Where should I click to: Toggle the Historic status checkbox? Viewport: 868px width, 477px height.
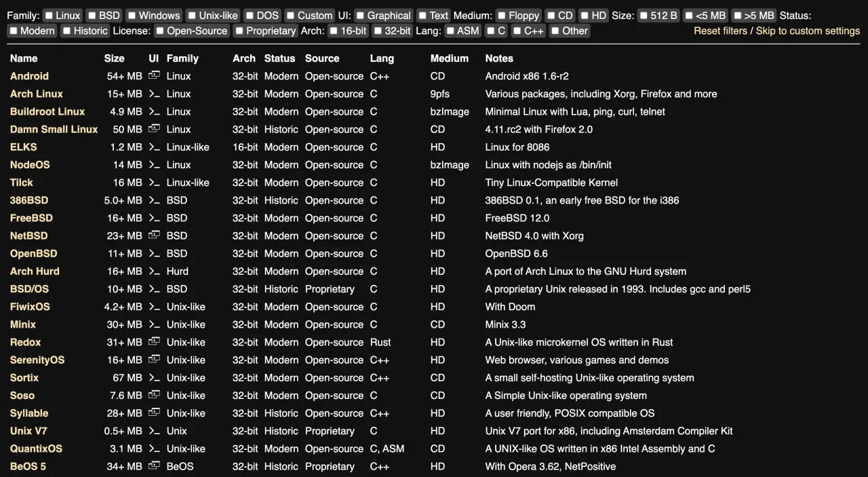[x=66, y=31]
